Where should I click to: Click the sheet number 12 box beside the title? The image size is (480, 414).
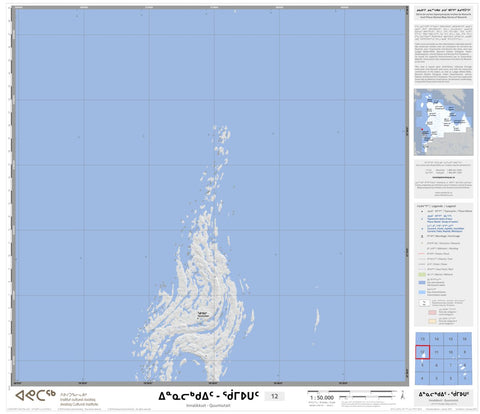(274, 396)
